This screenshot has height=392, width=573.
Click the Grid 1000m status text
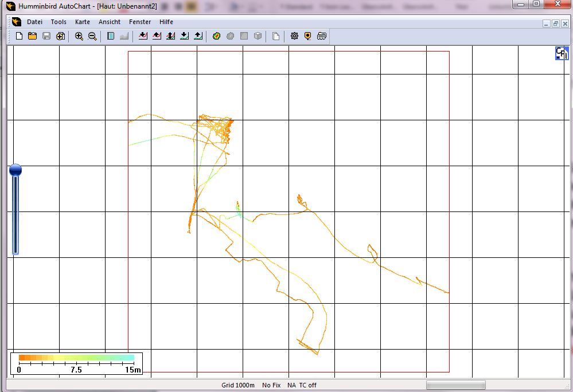point(238,385)
